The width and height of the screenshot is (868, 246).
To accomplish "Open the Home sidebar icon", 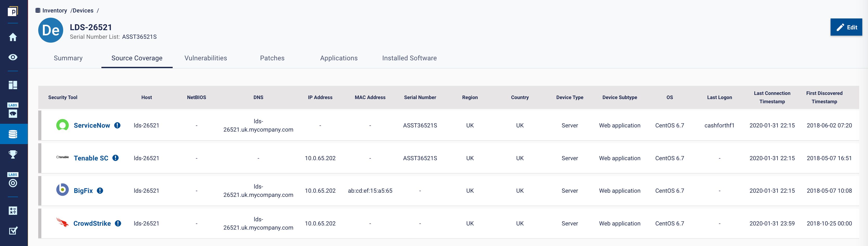I will tap(13, 37).
